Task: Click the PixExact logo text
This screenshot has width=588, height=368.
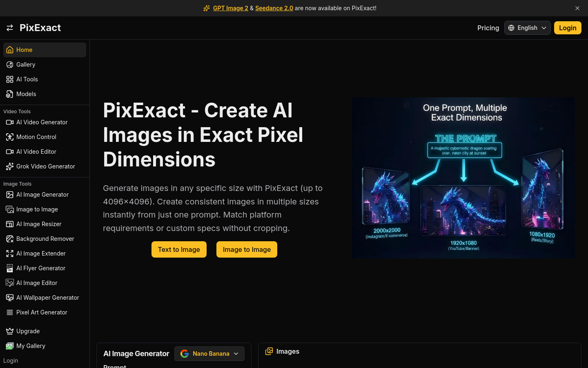Action: coord(40,28)
